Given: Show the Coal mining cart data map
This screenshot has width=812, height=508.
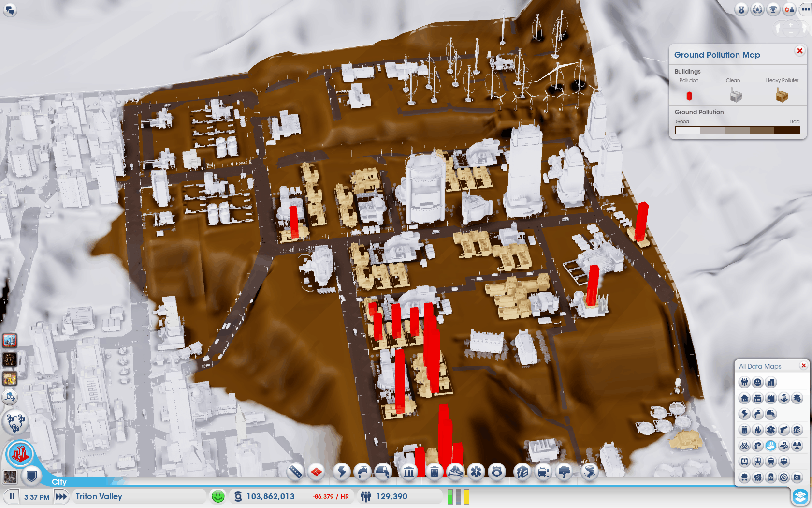Looking at the screenshot, I should coord(744,478).
